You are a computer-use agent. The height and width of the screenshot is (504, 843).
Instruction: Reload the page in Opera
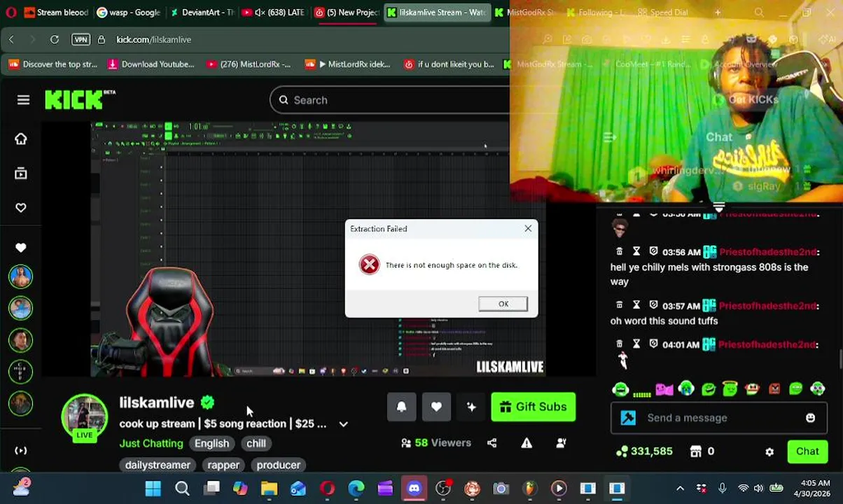pyautogui.click(x=55, y=39)
